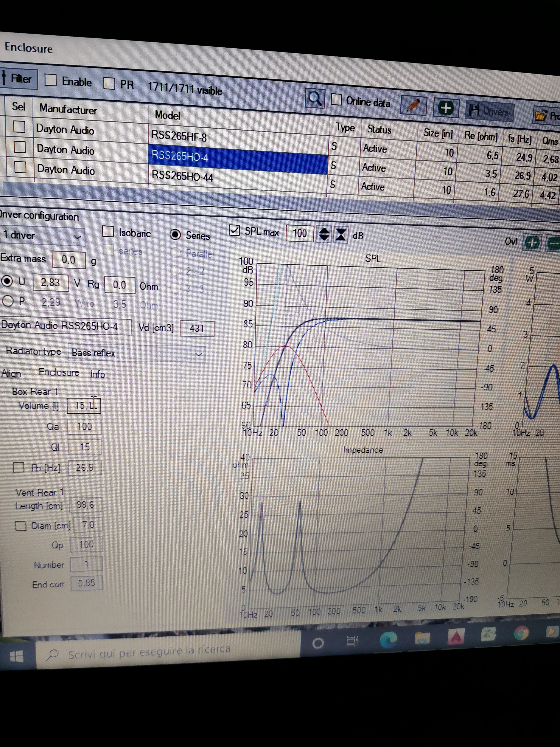This screenshot has height=747, width=560.
Task: Click the Rg 0,0 Ohm input field
Action: (119, 285)
